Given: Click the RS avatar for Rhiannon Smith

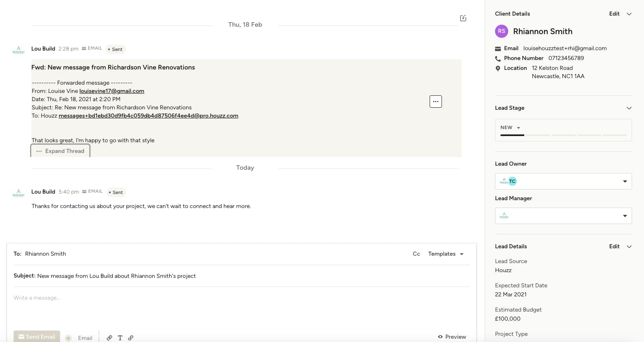Looking at the screenshot, I should (x=502, y=31).
